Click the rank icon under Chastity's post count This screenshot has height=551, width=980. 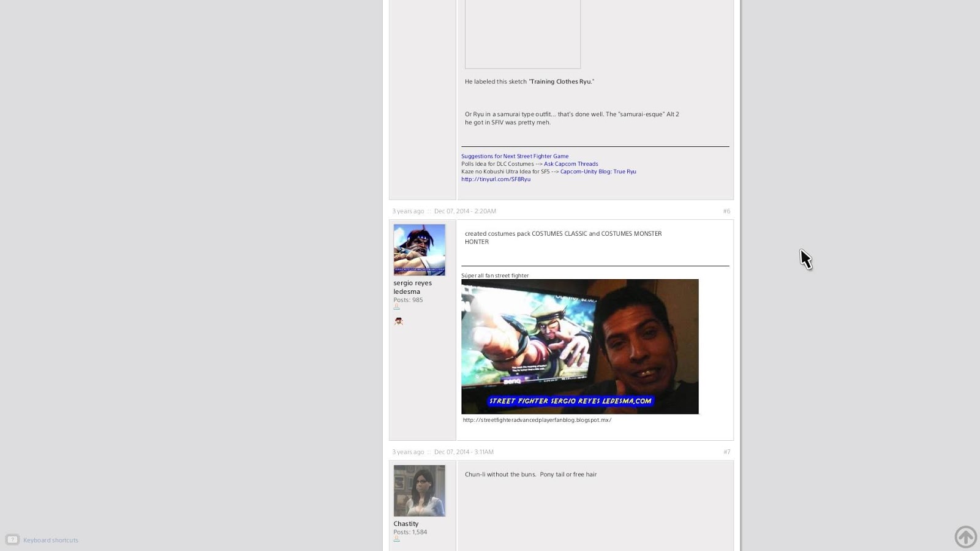click(396, 539)
